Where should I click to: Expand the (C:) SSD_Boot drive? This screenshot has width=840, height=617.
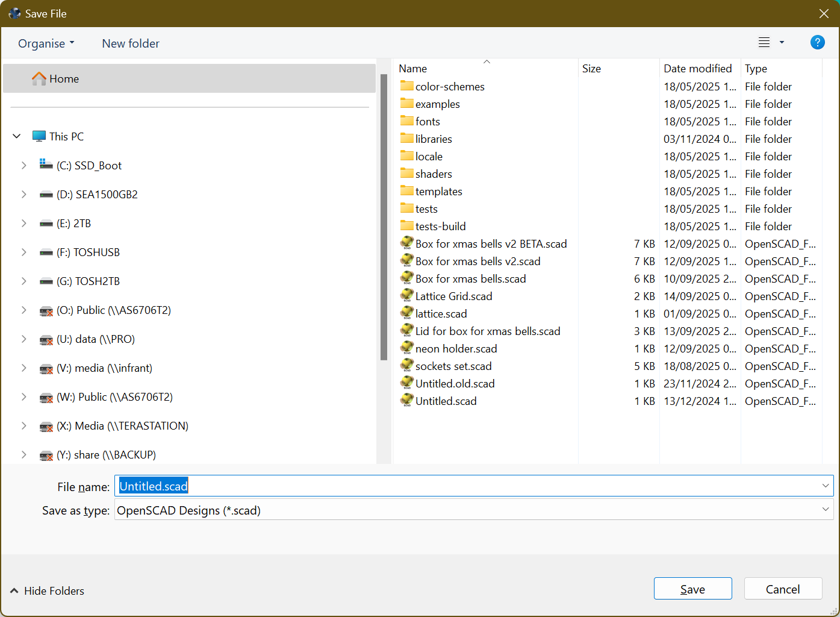[24, 165]
